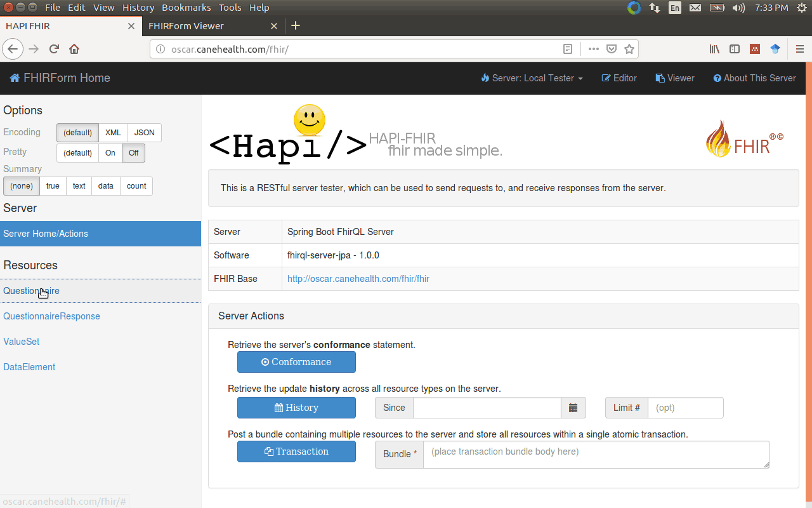The width and height of the screenshot is (812, 508).
Task: Click the red extension icon in toolbar
Action: tap(755, 49)
